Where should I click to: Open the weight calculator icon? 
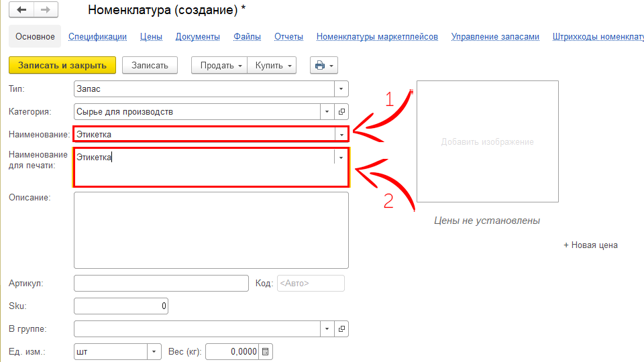pyautogui.click(x=265, y=352)
